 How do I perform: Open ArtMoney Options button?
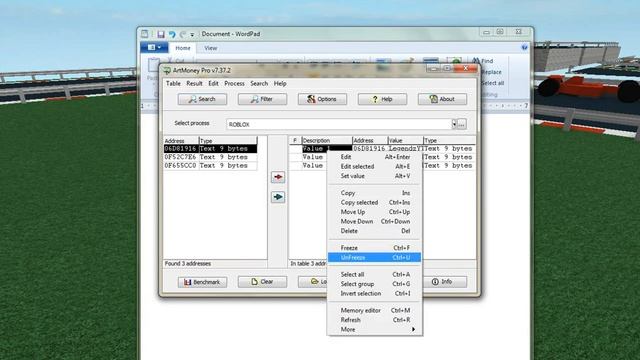pos(322,99)
